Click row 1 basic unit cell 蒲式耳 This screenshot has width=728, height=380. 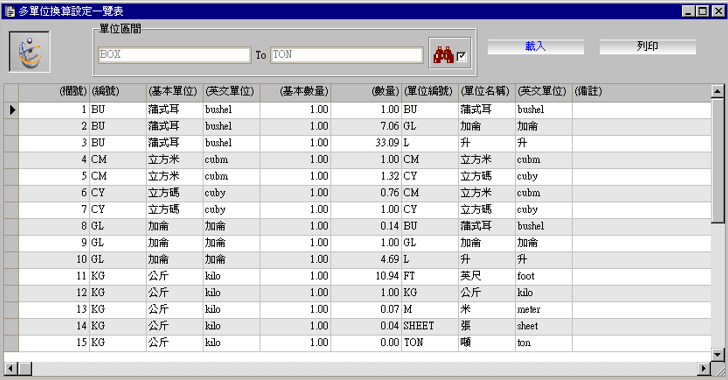click(174, 110)
